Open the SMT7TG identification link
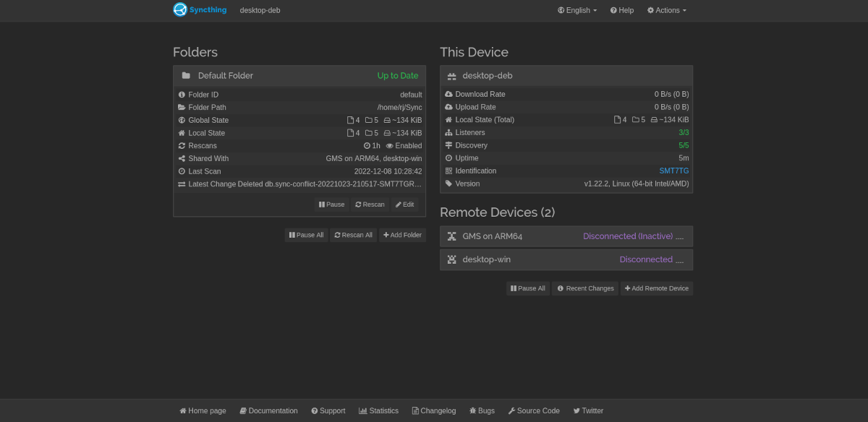This screenshot has height=422, width=868. pyautogui.click(x=673, y=171)
